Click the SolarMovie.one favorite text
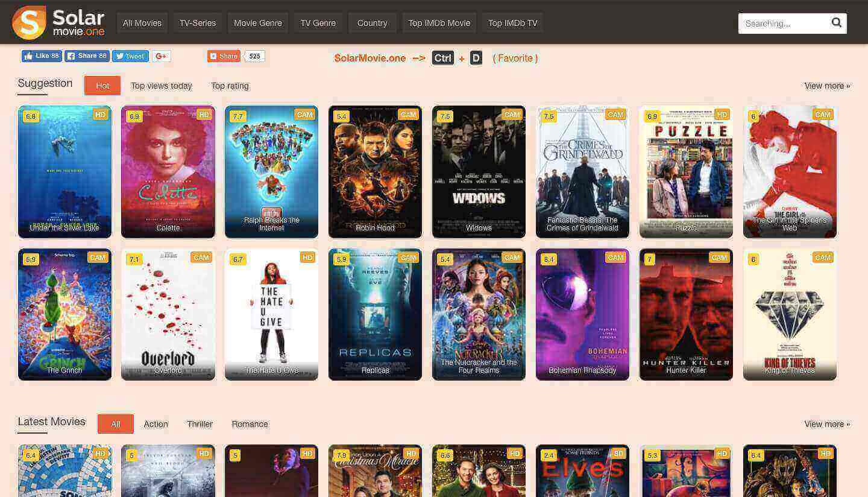 (370, 58)
